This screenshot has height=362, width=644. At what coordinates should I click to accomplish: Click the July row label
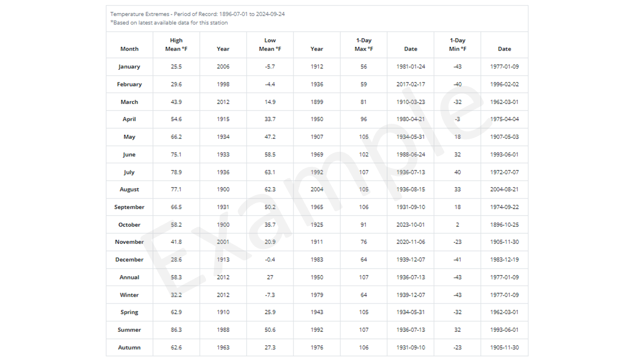pyautogui.click(x=129, y=172)
